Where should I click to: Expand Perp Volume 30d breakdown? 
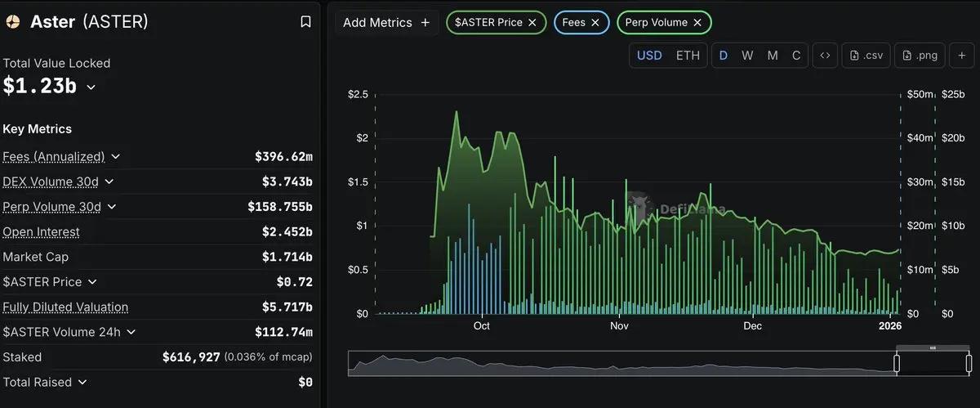(x=111, y=207)
